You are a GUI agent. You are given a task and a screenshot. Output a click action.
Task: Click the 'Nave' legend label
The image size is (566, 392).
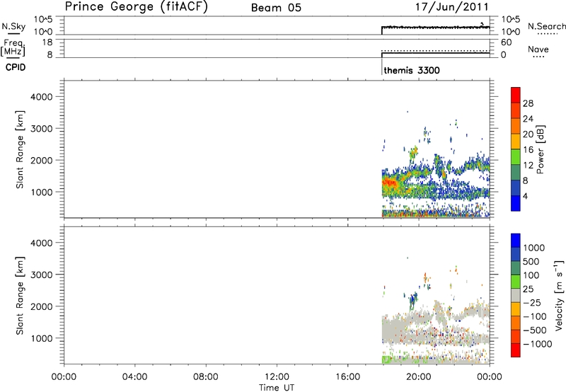(x=538, y=50)
